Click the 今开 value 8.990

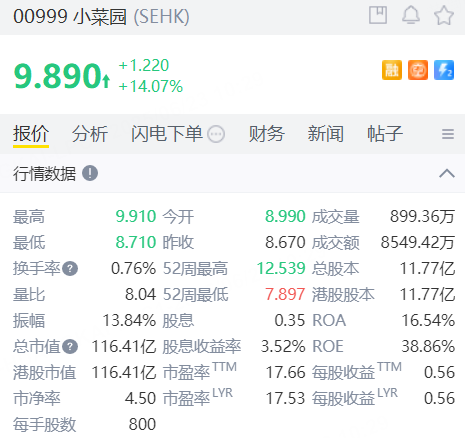pos(285,217)
